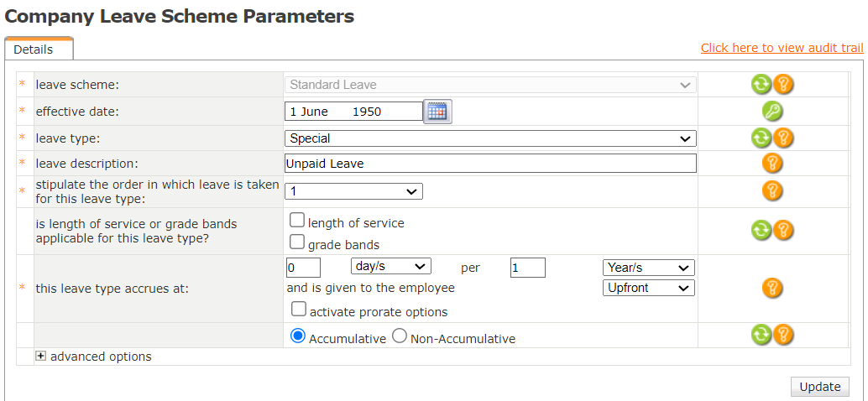Click the help icon for accrual settings
Image resolution: width=868 pixels, height=401 pixels.
tap(772, 289)
